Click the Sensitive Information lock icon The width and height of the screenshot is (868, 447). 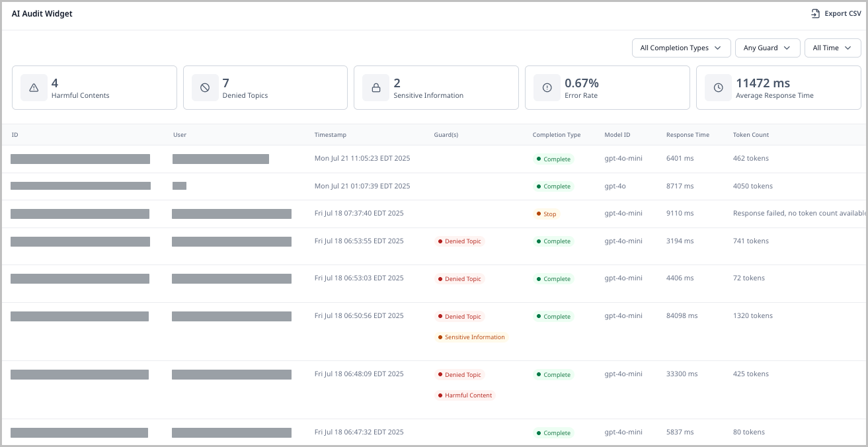coord(375,88)
